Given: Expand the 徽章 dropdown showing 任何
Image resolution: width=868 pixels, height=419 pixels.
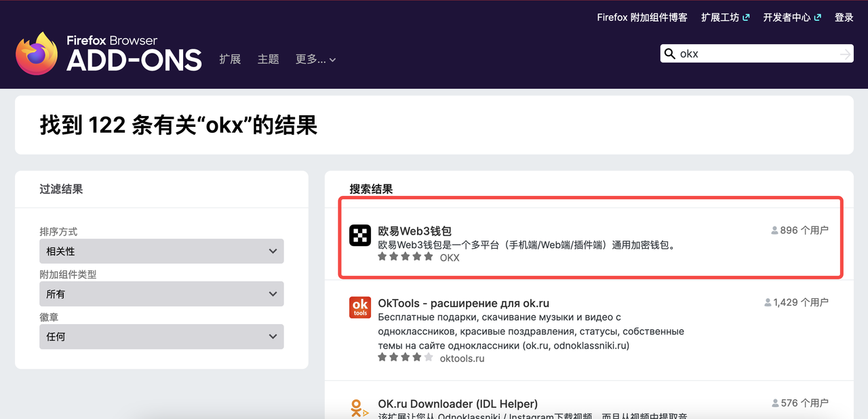Looking at the screenshot, I should pos(160,336).
